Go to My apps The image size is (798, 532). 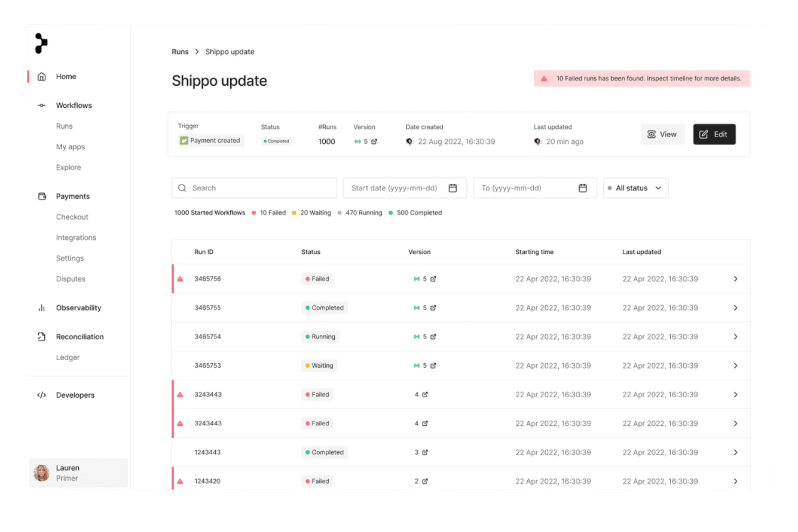click(71, 147)
